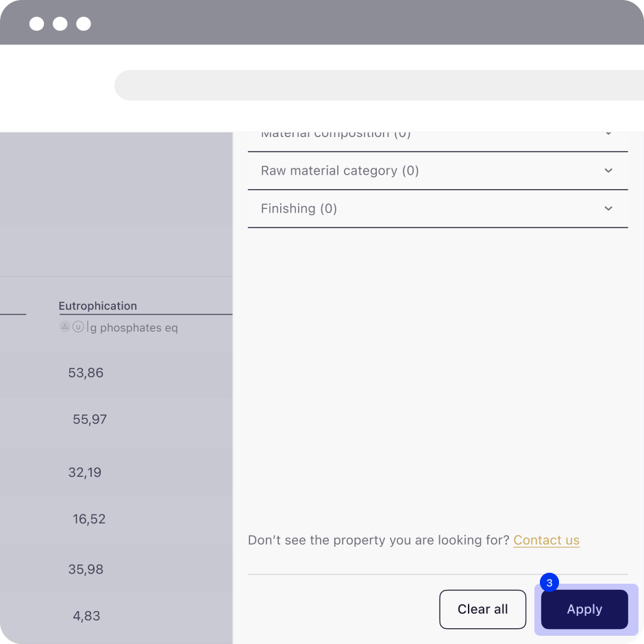644x644 pixels.
Task: Click the hanger icon under Eutrophication
Action: click(x=65, y=327)
